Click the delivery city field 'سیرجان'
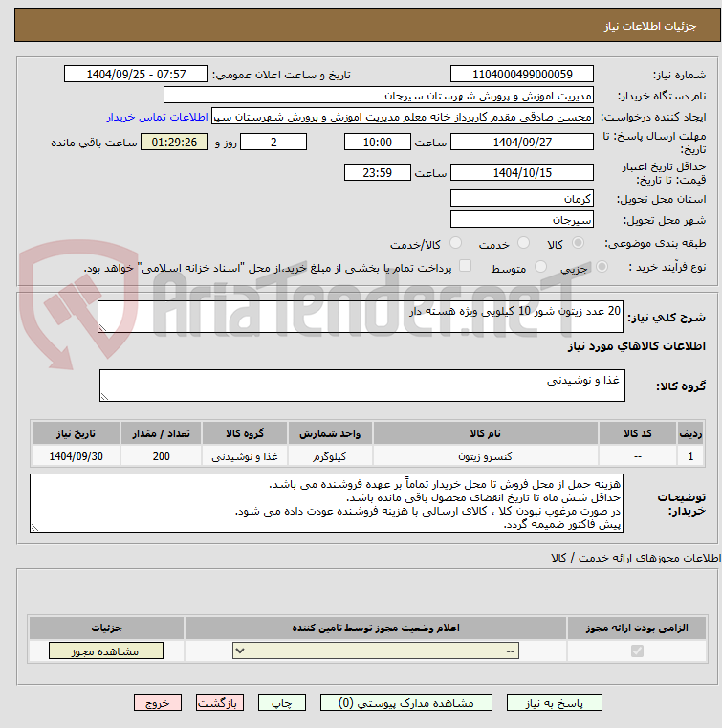 pyautogui.click(x=521, y=220)
